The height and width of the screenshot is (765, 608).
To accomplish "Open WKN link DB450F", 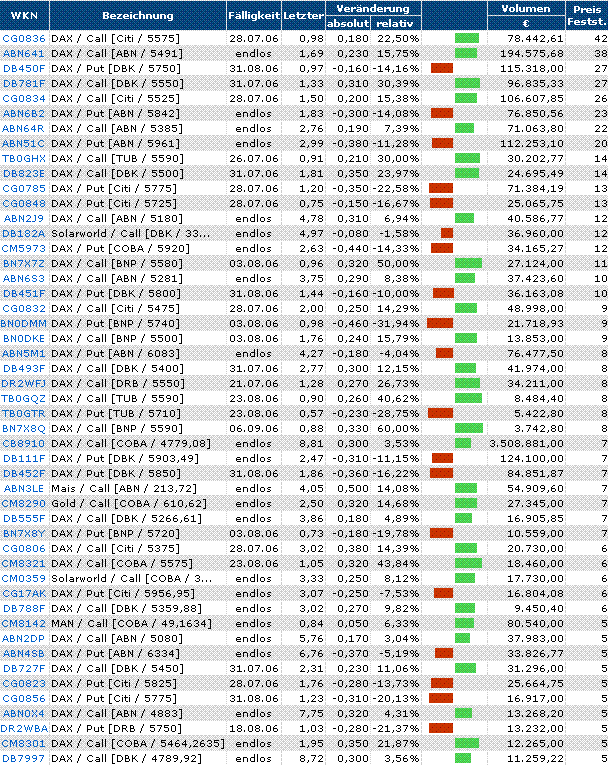I will click(x=24, y=69).
